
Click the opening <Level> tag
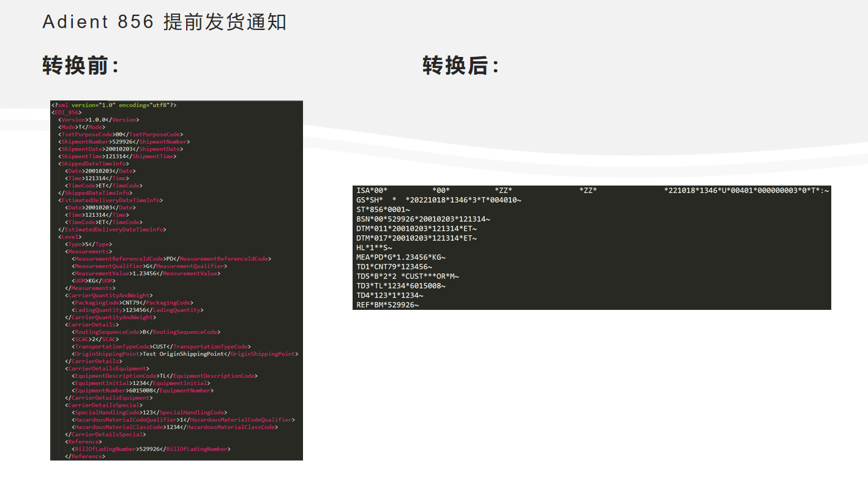[x=70, y=237]
